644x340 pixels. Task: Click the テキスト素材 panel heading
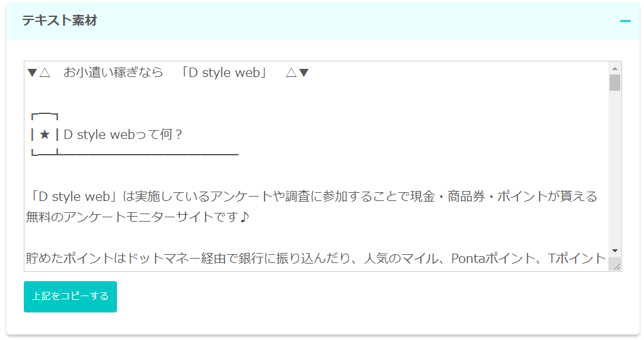59,21
